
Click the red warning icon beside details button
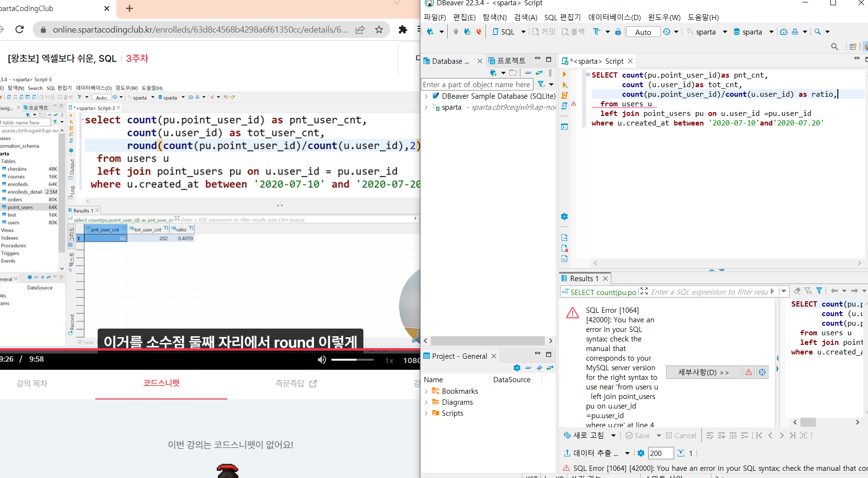coord(749,372)
